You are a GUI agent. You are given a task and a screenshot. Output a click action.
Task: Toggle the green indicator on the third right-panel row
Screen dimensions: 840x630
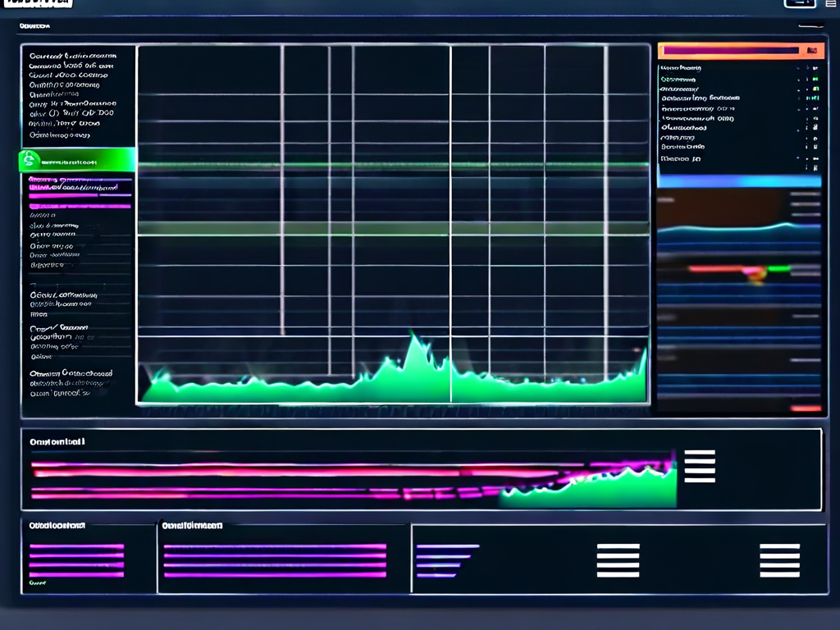(815, 88)
